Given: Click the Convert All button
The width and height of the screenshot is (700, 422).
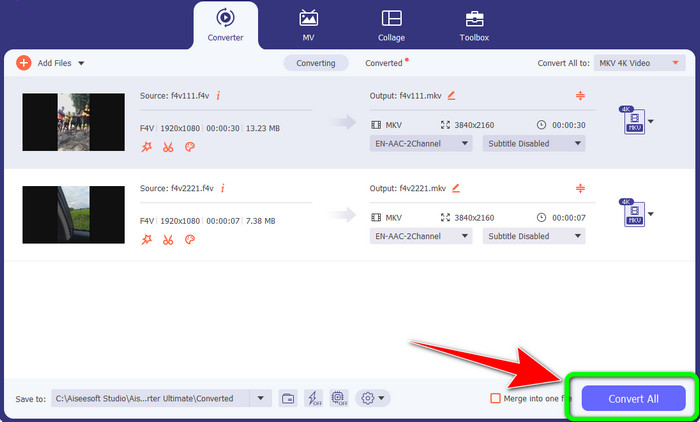Looking at the screenshot, I should click(x=633, y=398).
